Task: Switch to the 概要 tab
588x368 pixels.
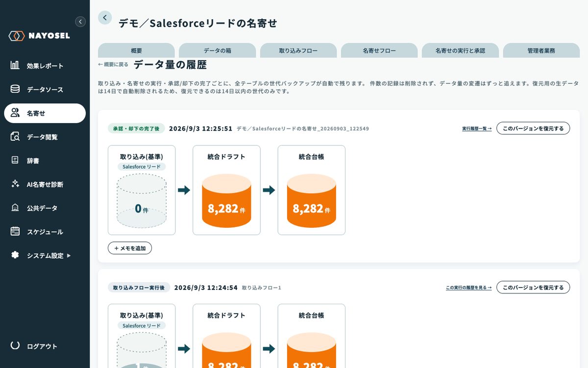Action: 136,51
